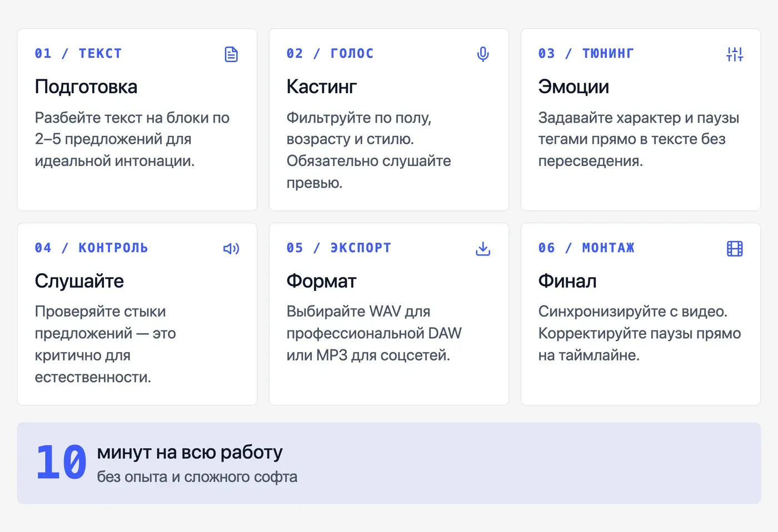Click the large number "10" in the banner
Viewport: 778px width, 532px height.
coord(61,463)
